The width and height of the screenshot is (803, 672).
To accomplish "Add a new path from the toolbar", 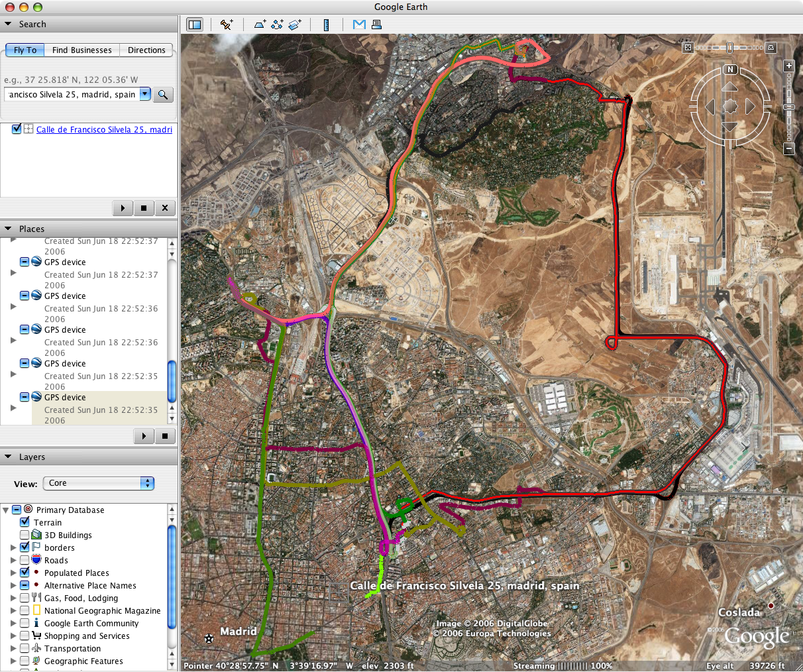I will 278,25.
